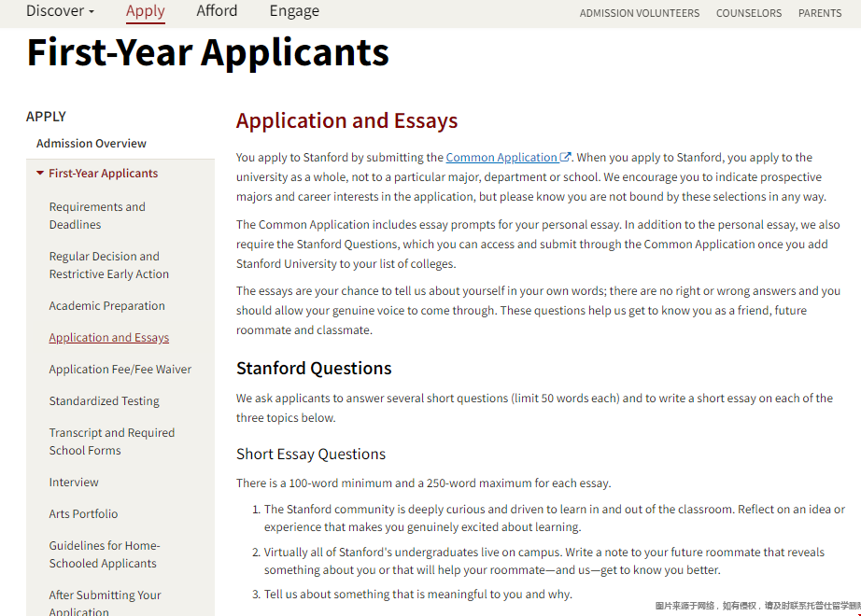Collapse the First-Year Applicants sidebar section
The width and height of the screenshot is (861, 616).
(x=40, y=174)
